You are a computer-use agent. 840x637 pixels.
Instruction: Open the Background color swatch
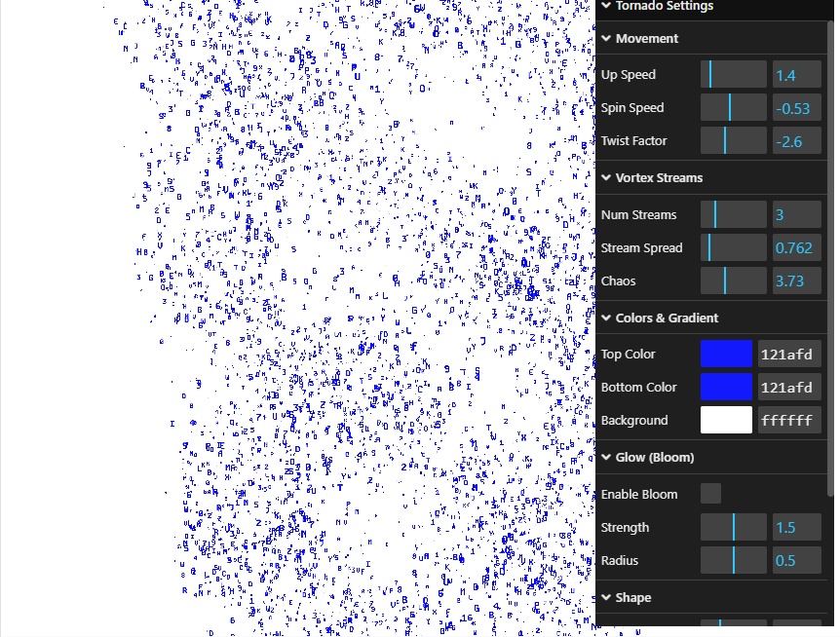coord(726,420)
